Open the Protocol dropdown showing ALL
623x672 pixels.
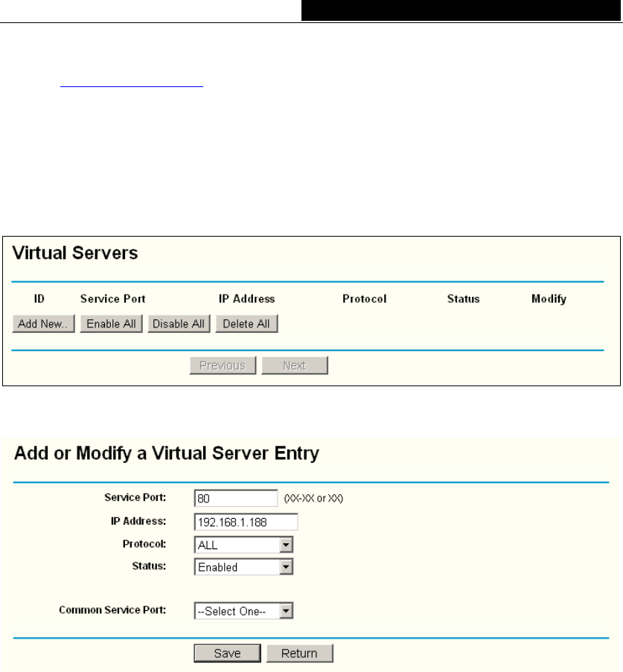point(243,545)
